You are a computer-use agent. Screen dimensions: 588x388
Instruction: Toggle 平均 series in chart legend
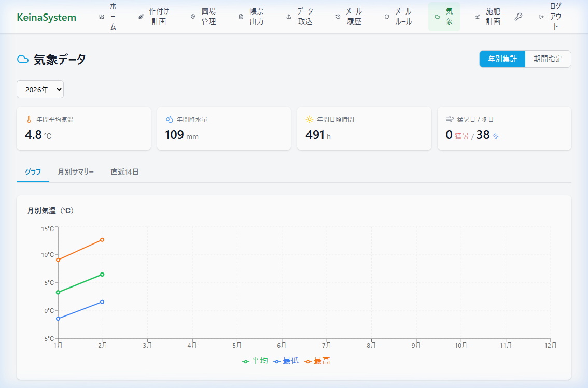(255, 361)
